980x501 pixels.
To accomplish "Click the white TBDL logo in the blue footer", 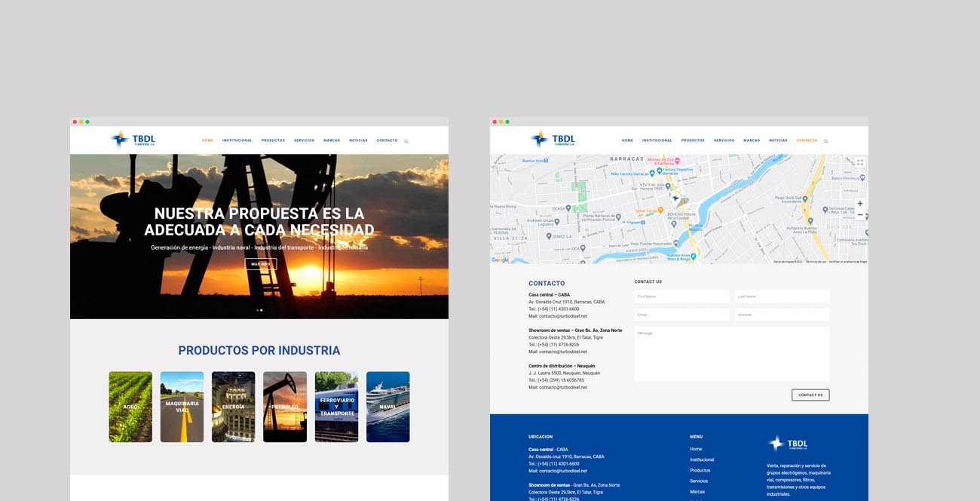I will [787, 444].
